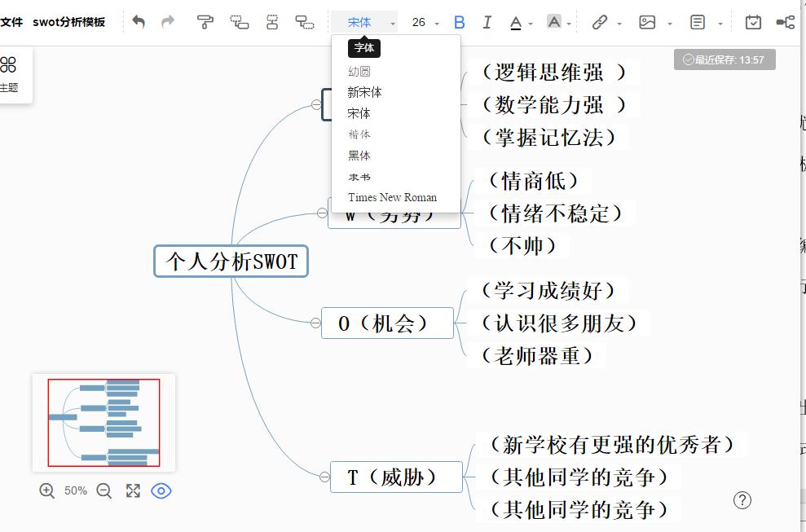Select Times New Roman from font list

[x=393, y=197]
